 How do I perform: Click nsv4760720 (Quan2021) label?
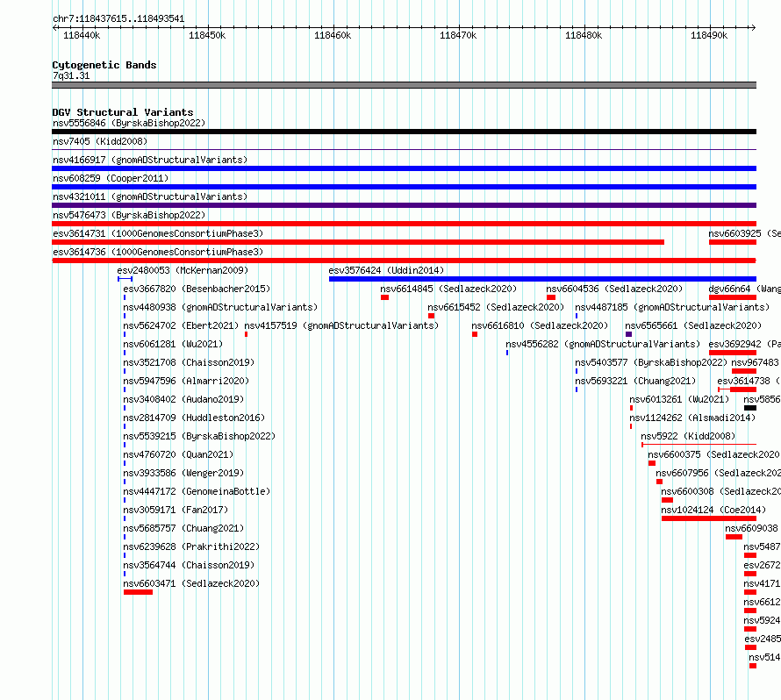click(x=178, y=454)
